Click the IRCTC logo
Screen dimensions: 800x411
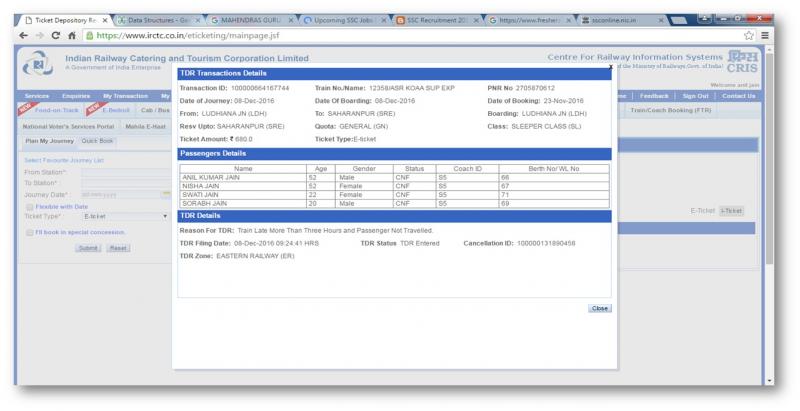coord(37,64)
